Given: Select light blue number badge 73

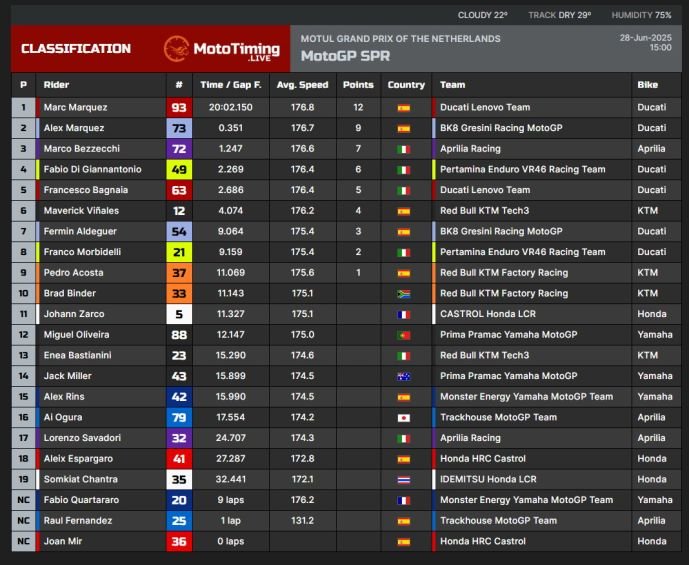Looking at the screenshot, I should (179, 128).
